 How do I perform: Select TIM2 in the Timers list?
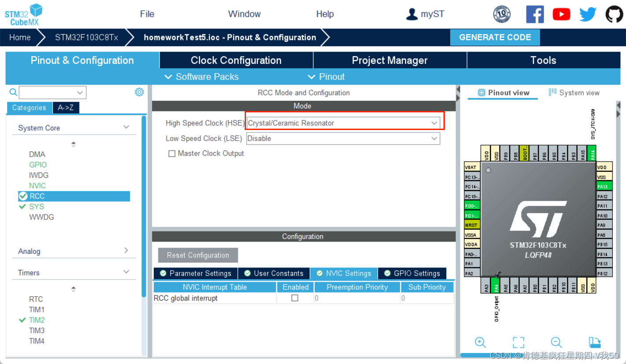point(37,320)
